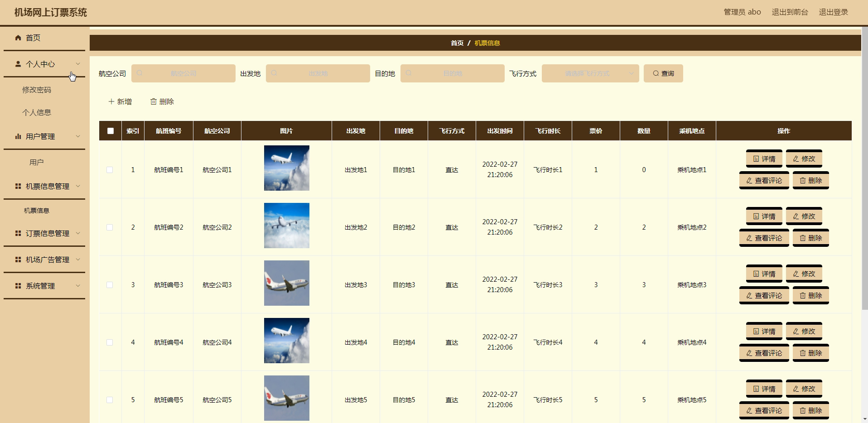Image resolution: width=868 pixels, height=423 pixels.
Task: Click the grid icon next to 机票信息管理
Action: (x=18, y=186)
